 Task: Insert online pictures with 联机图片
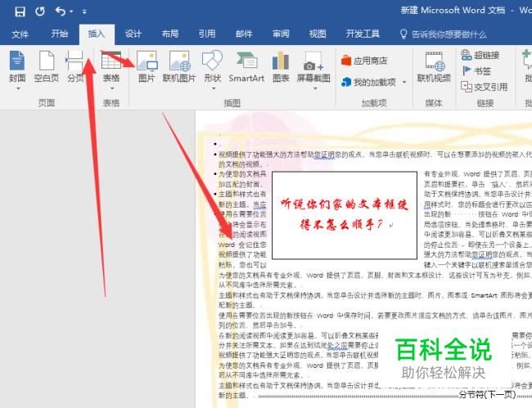179,66
